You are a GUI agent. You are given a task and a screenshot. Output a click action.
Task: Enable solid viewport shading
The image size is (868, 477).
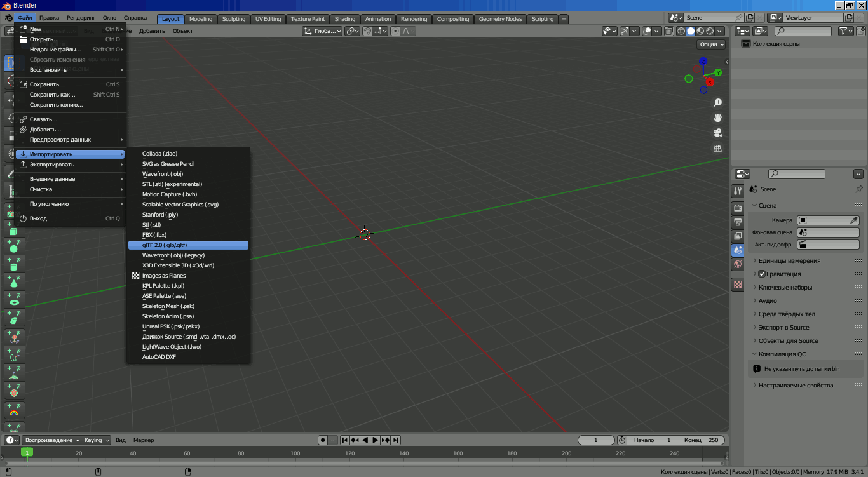tap(691, 31)
